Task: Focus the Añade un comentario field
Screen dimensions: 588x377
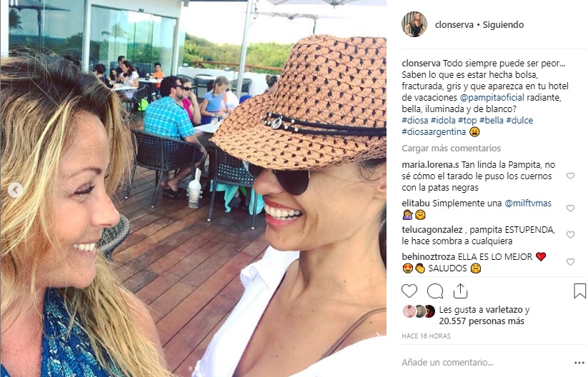Action: 484,363
